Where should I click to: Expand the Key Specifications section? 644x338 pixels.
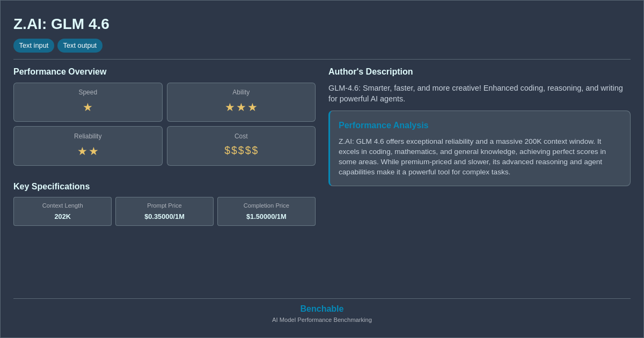point(52,186)
